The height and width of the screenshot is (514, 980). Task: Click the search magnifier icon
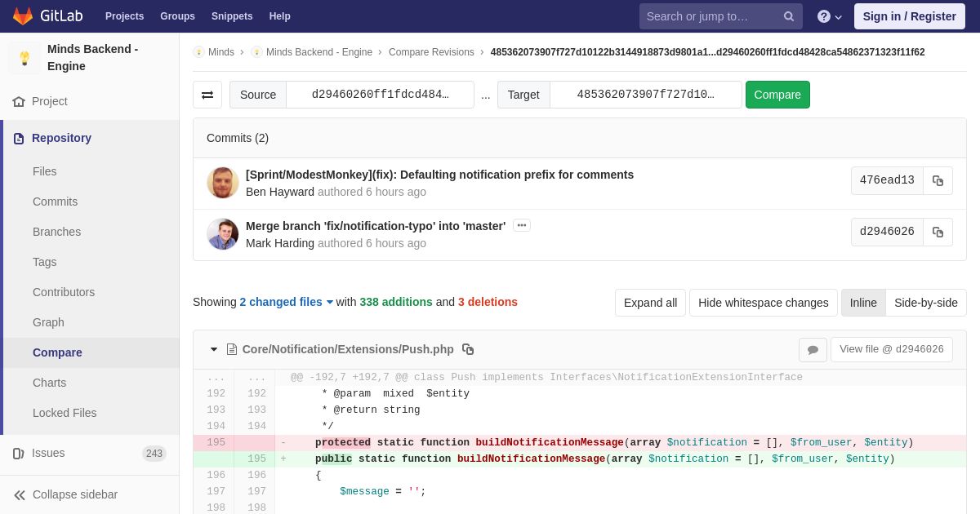tap(788, 16)
